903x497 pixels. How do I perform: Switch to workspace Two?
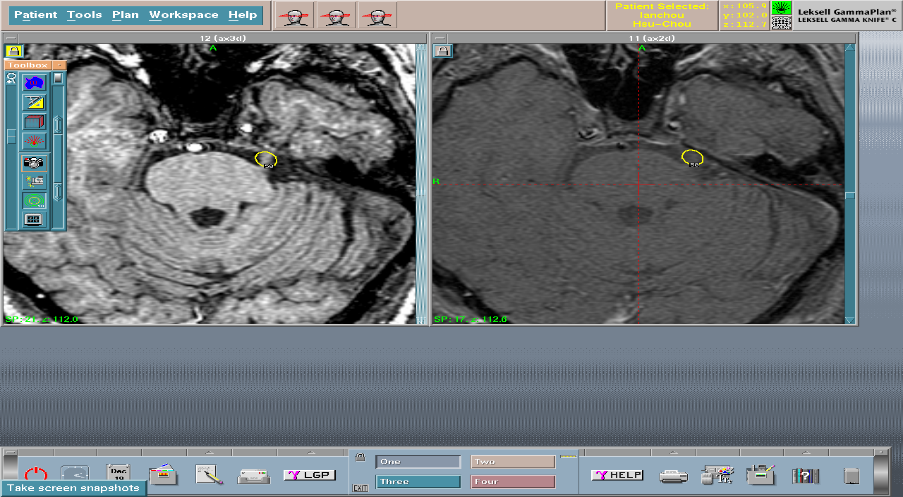(512, 462)
